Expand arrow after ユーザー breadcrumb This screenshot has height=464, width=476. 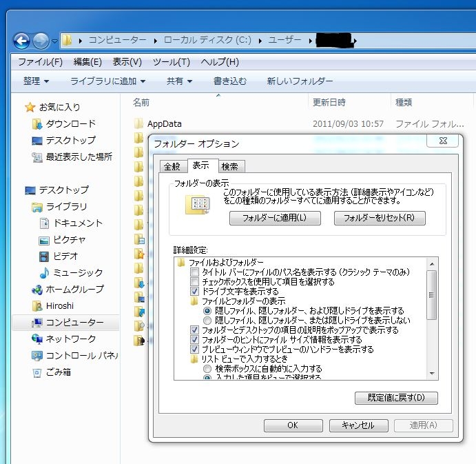310,41
